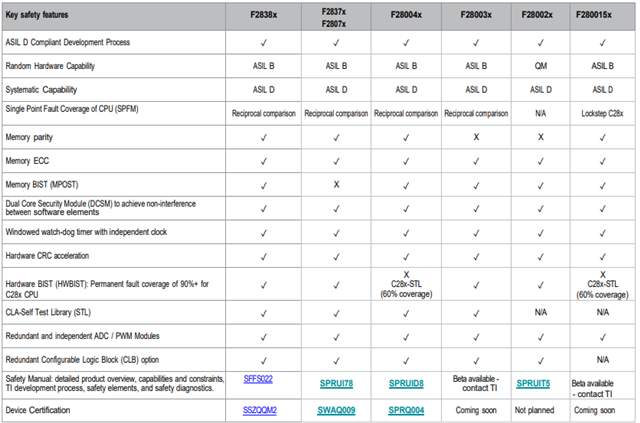
Task: Open the SPRUI78 safety manual link
Action: point(335,383)
